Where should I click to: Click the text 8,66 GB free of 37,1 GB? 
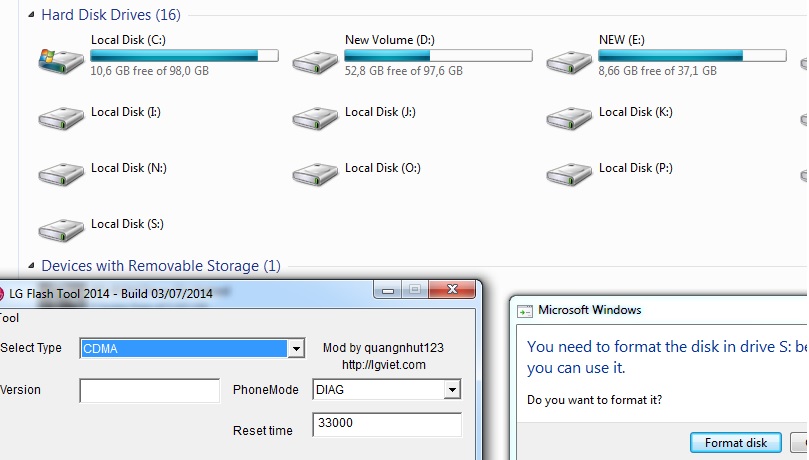657,71
